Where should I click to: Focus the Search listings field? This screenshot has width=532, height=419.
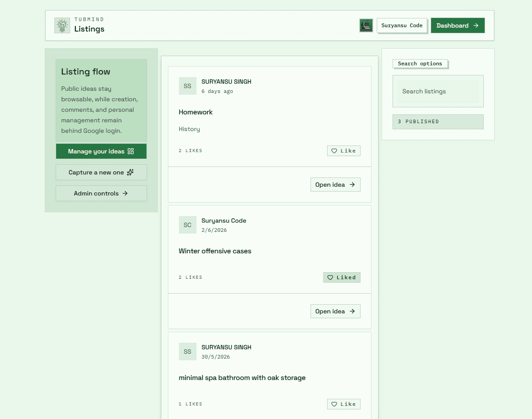[438, 91]
